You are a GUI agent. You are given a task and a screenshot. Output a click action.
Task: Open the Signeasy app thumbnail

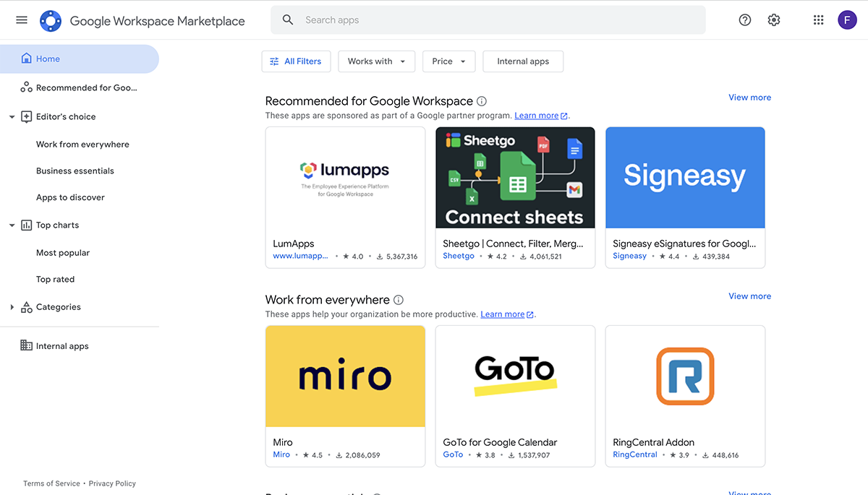[685, 178]
